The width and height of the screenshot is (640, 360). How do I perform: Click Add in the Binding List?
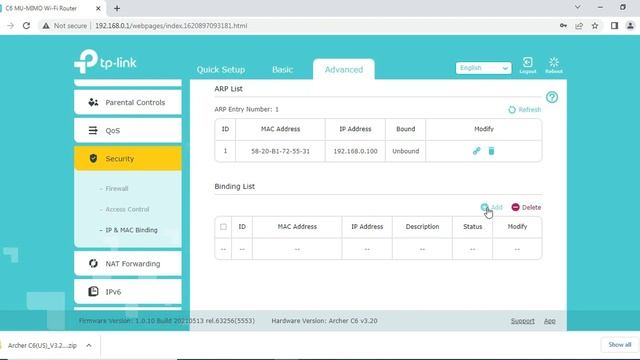491,207
